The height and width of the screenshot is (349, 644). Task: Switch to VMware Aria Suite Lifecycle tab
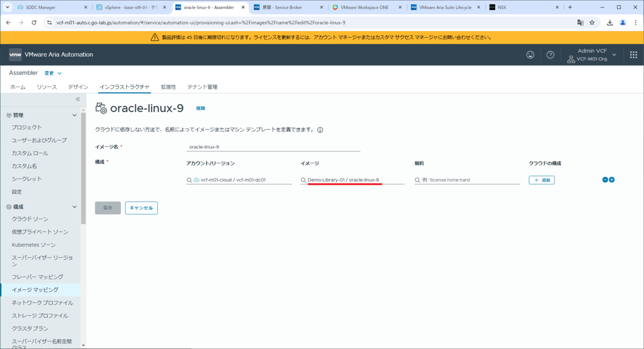pyautogui.click(x=447, y=8)
